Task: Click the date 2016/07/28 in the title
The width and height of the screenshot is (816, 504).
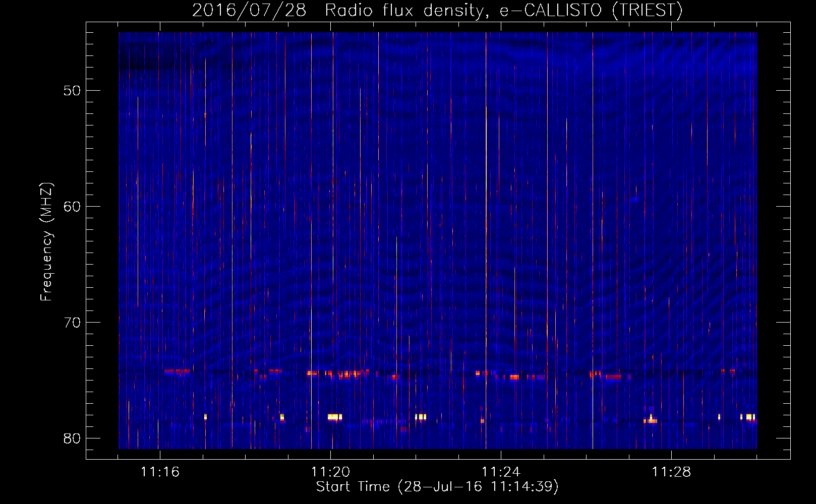Action: pos(249,11)
